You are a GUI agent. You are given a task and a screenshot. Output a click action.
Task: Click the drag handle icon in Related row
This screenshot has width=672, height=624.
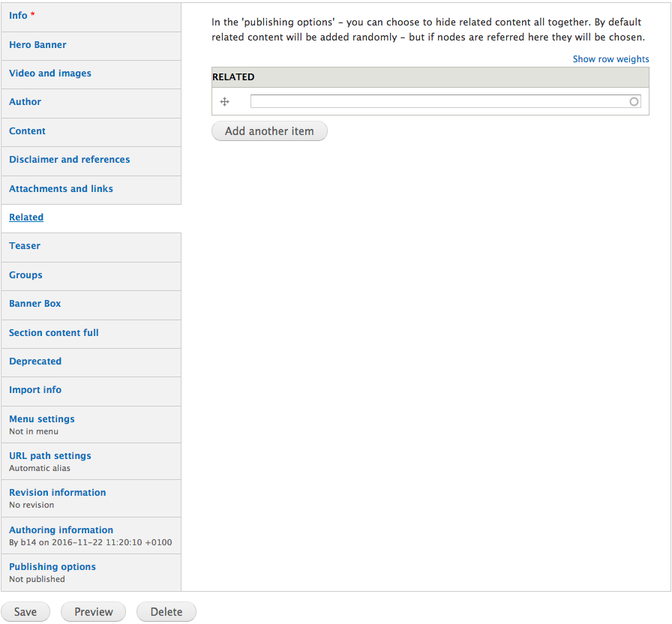(x=224, y=102)
